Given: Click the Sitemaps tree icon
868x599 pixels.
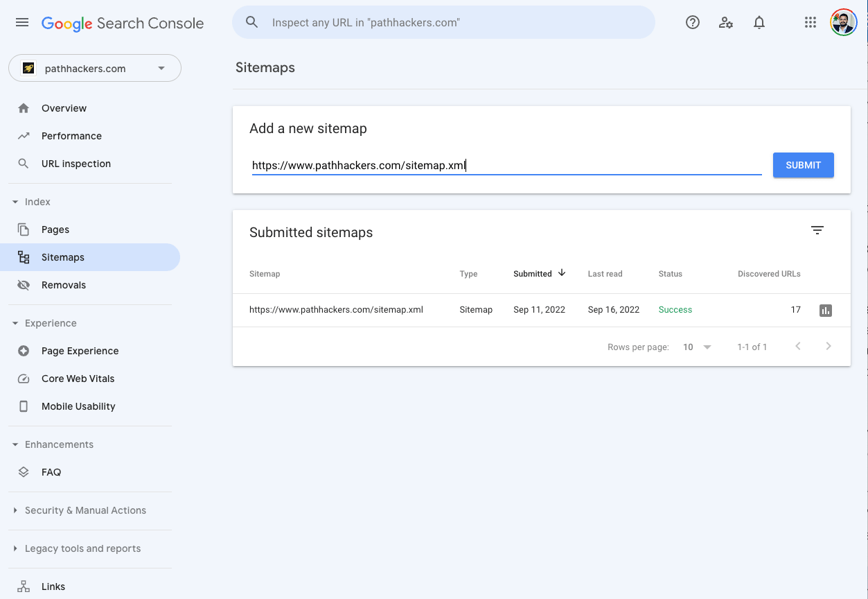Looking at the screenshot, I should coord(24,257).
